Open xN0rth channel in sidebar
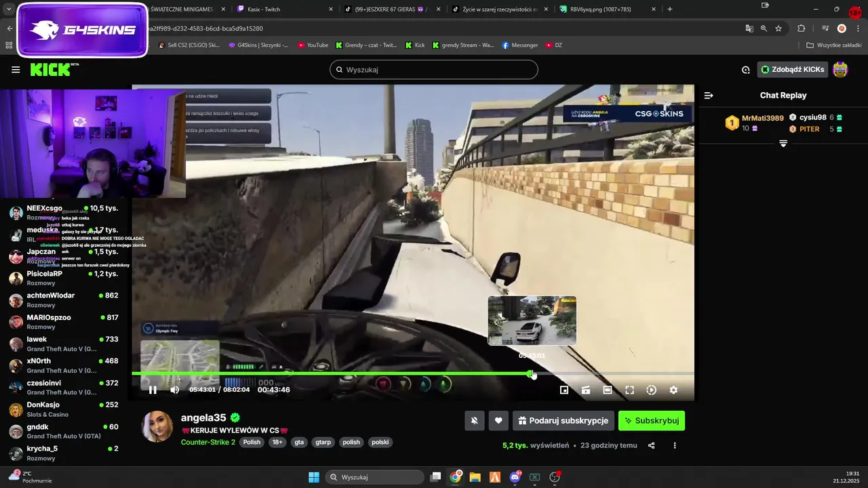Viewport: 868px width, 488px height. pyautogui.click(x=64, y=365)
